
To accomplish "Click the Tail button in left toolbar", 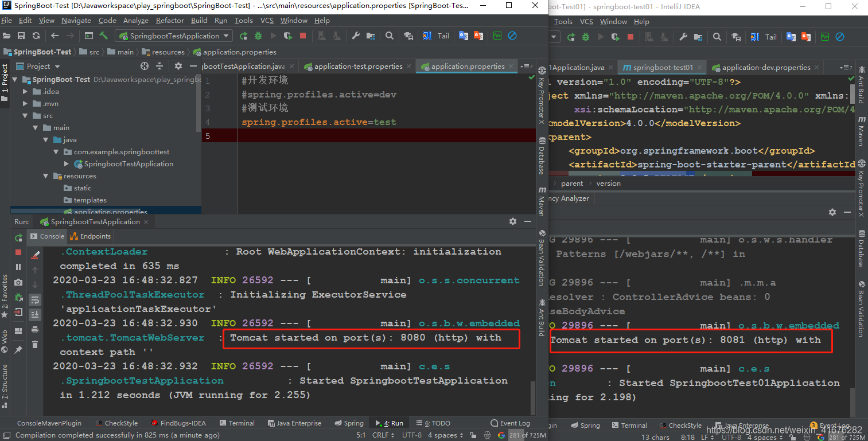I will click(443, 36).
